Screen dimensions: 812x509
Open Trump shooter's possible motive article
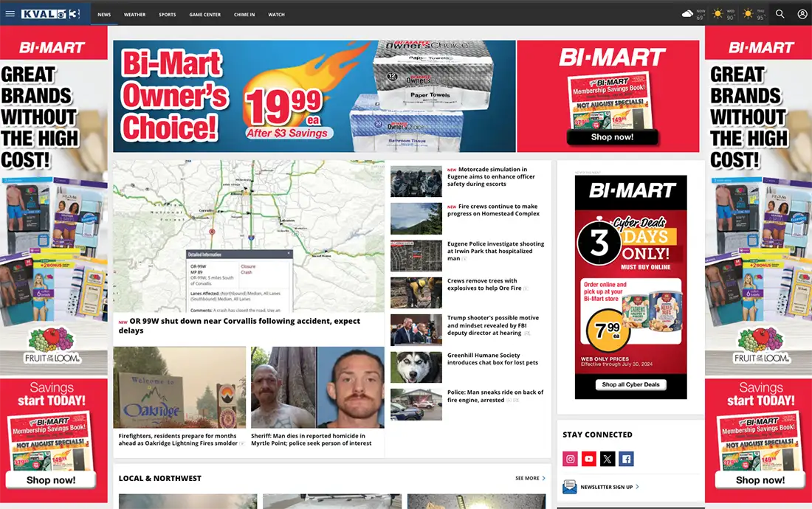(x=493, y=325)
